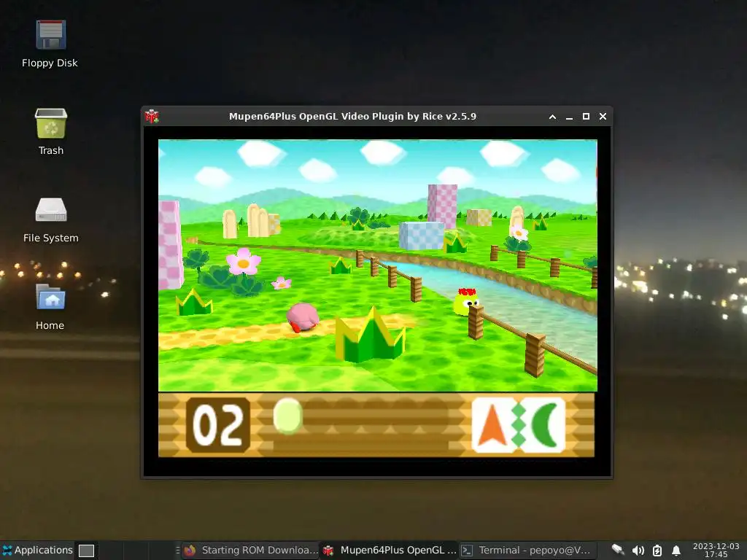Click the yellow enemy with red hair
The height and width of the screenshot is (560, 747).
click(466, 301)
